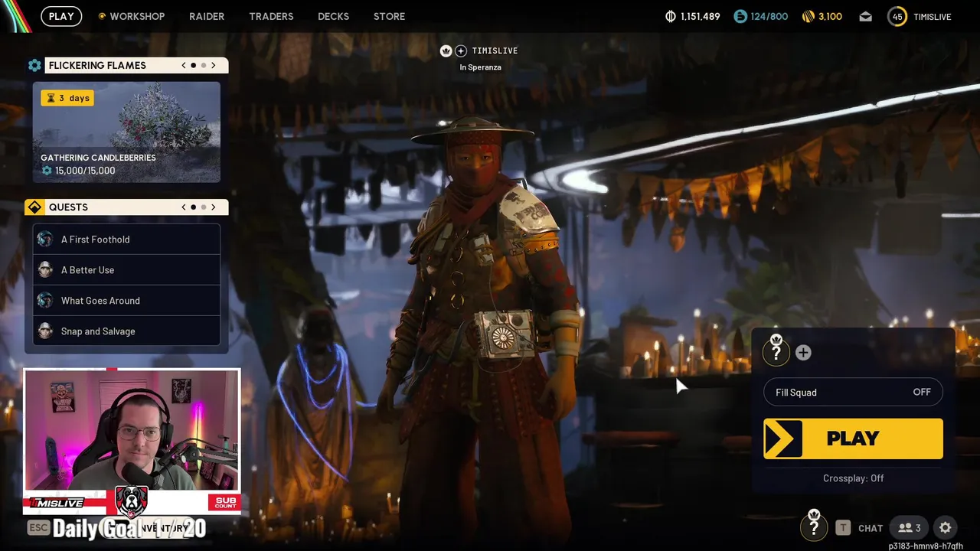Viewport: 980px width, 551px height.
Task: Open the A Better Use quest
Action: click(x=126, y=270)
